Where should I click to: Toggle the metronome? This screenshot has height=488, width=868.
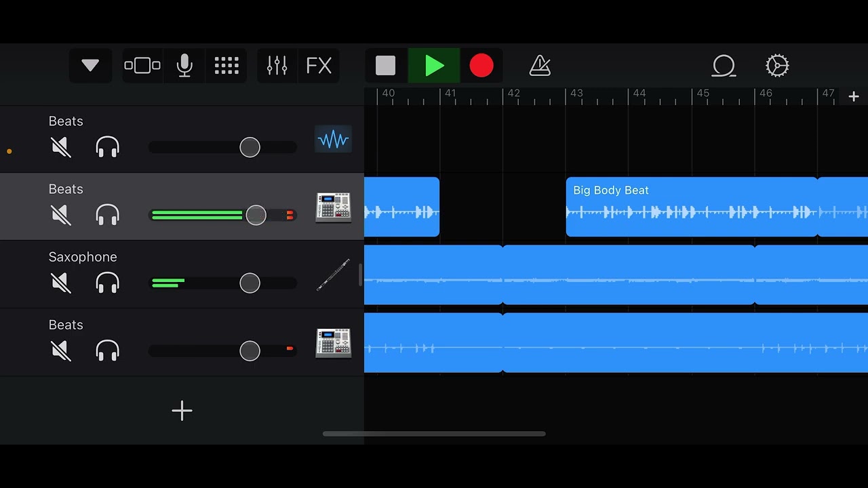pos(540,66)
